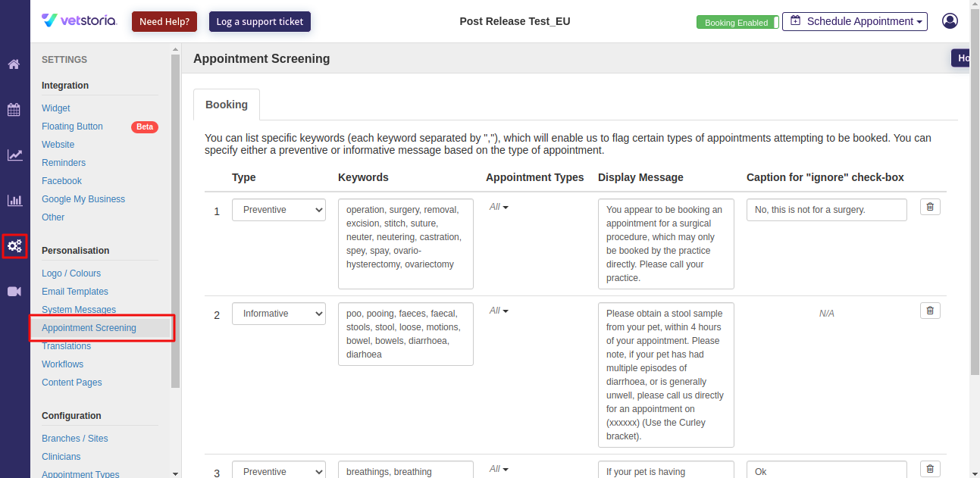Toggle the Booking Enabled switch
The image size is (980, 478).
(737, 22)
